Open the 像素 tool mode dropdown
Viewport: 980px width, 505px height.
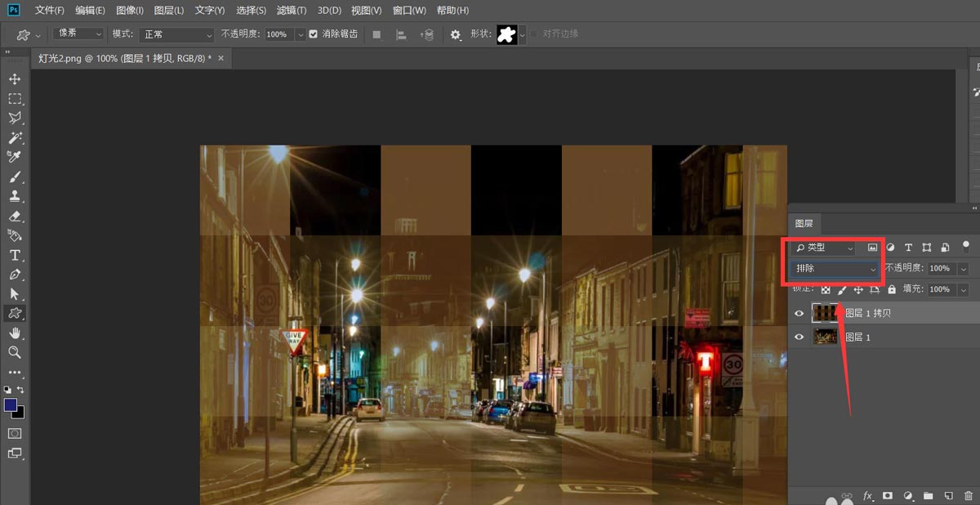79,34
